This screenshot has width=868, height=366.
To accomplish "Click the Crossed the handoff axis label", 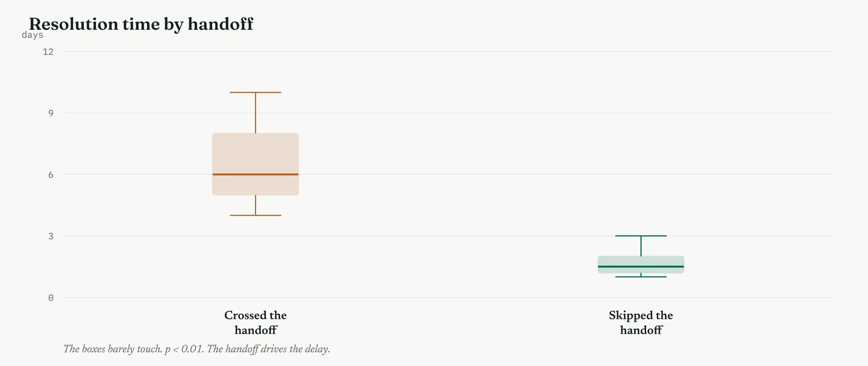I will click(256, 323).
